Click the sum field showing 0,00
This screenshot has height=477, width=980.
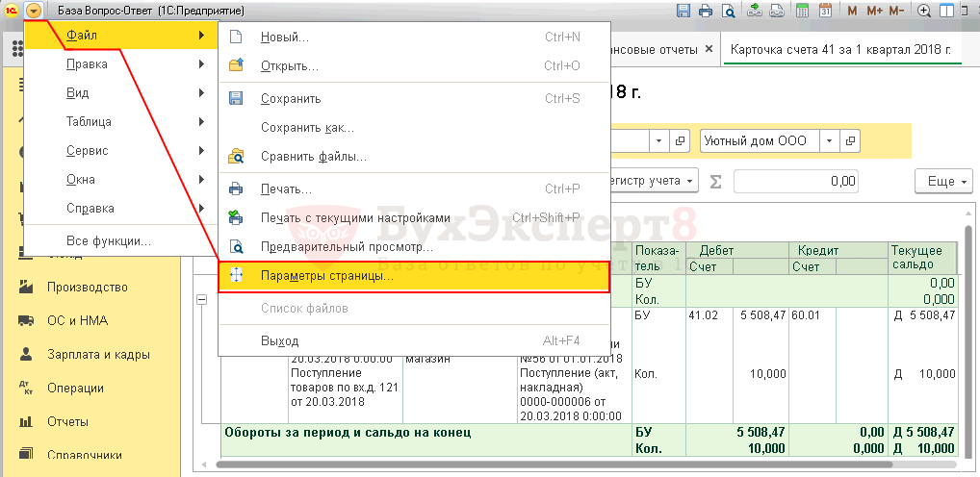(796, 181)
